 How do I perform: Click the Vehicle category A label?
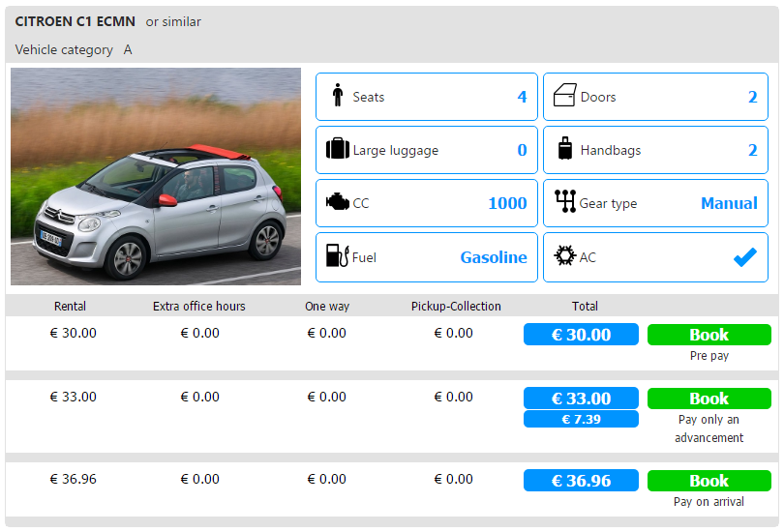pyautogui.click(x=74, y=50)
